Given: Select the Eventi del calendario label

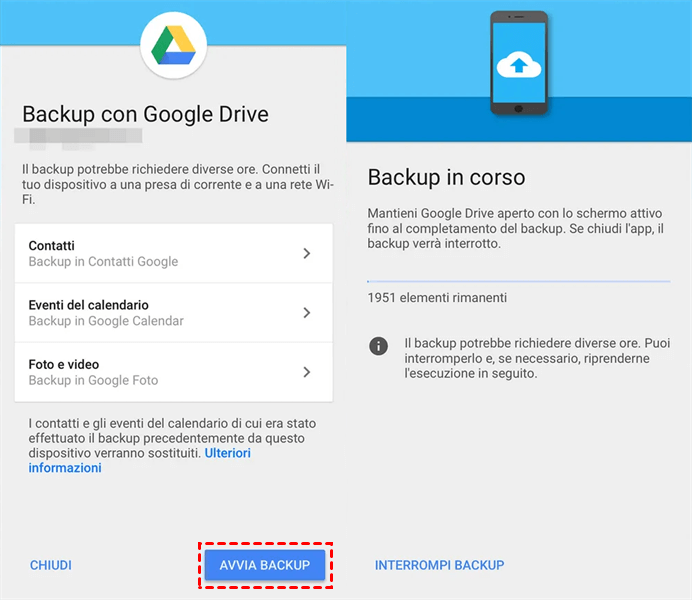Looking at the screenshot, I should 88,305.
